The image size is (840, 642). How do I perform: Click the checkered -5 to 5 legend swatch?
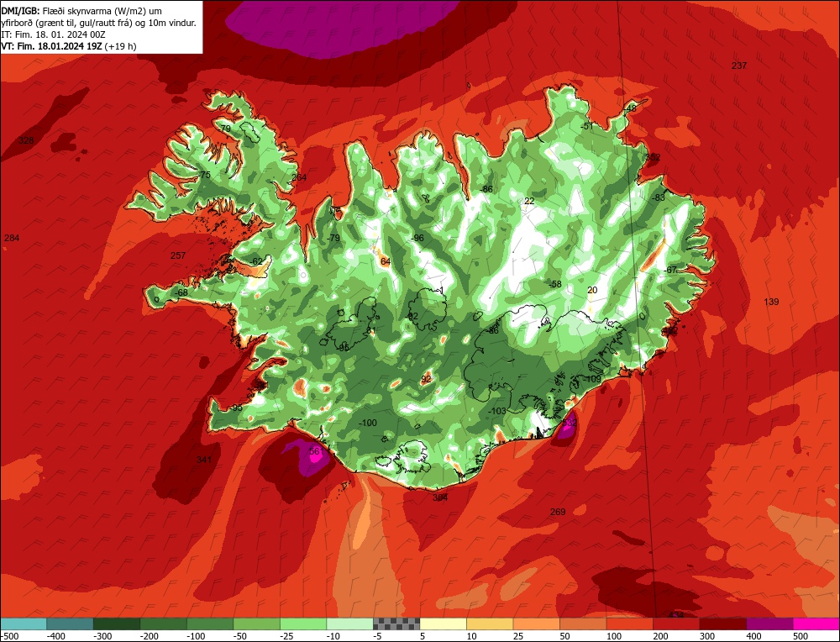[396, 624]
